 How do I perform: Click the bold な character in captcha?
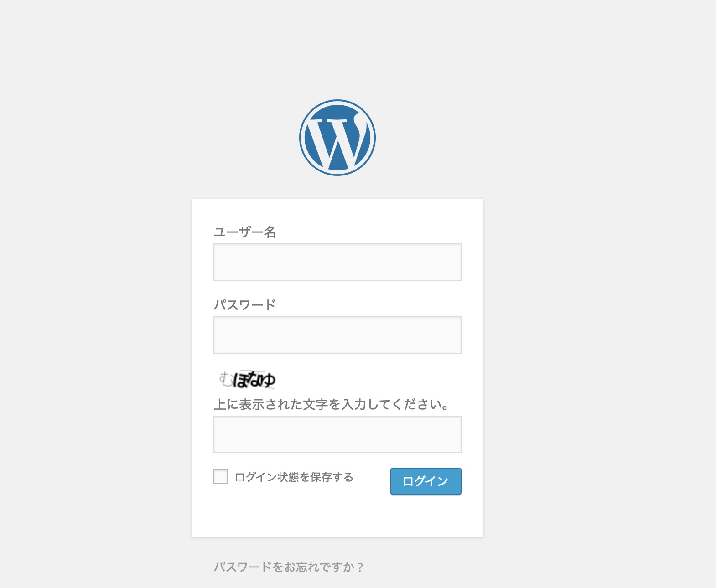coord(255,379)
